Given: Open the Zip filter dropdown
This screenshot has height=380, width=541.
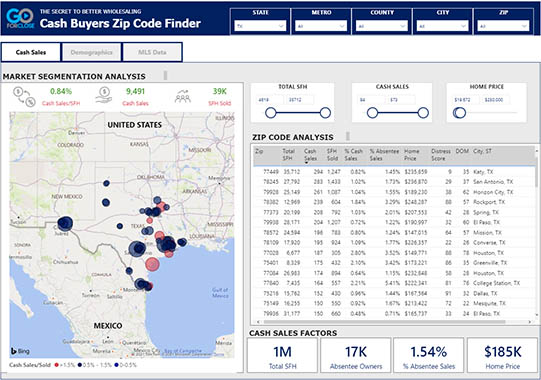Looking at the screenshot, I should [503, 26].
